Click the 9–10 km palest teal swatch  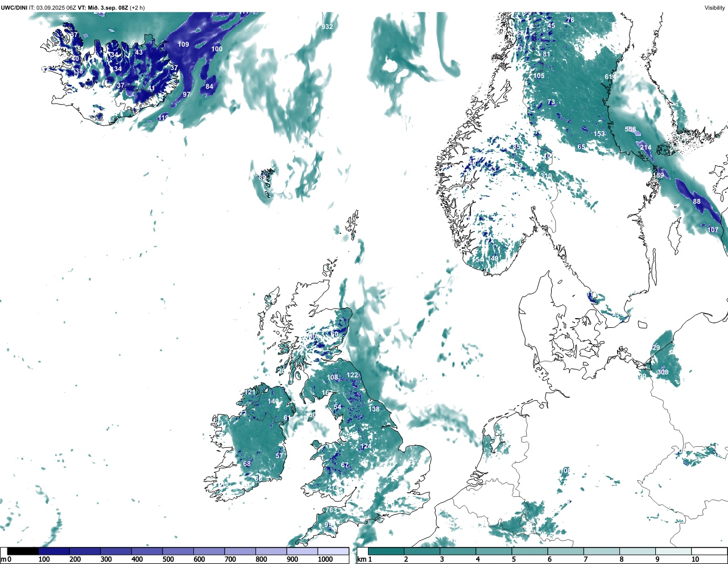pyautogui.click(x=673, y=551)
